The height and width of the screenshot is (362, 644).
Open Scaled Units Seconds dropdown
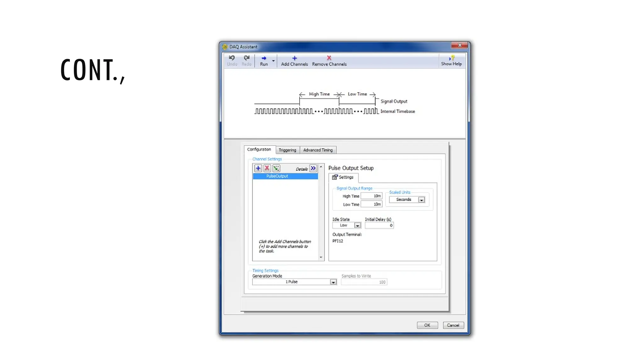click(421, 200)
